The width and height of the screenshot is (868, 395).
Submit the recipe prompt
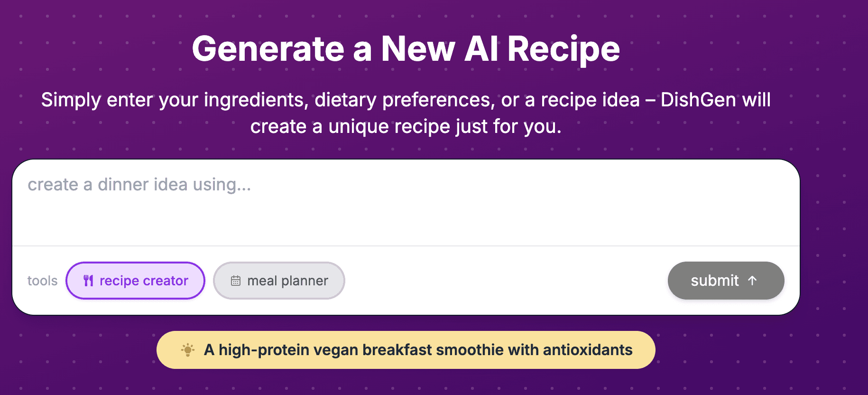pos(726,281)
